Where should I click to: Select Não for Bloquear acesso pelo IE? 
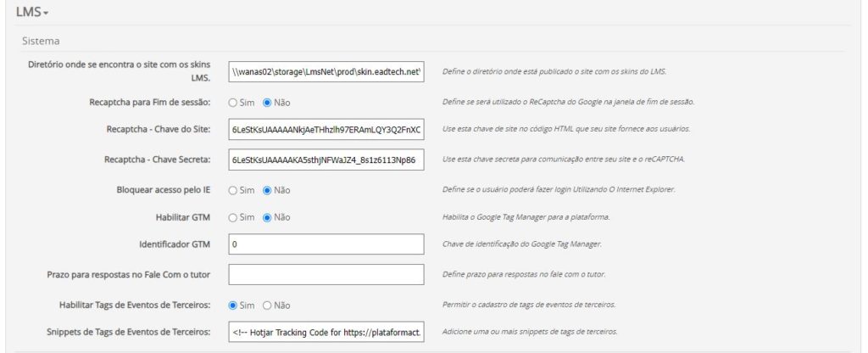tap(266, 189)
